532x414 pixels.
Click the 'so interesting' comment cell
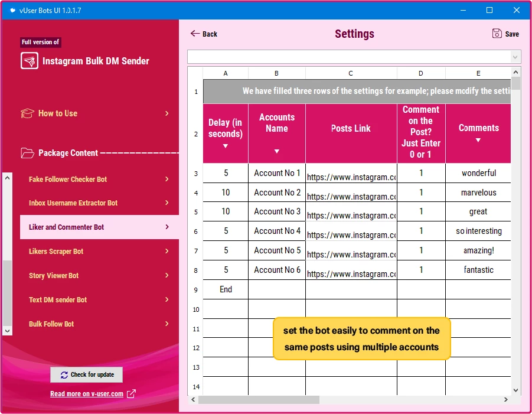pyautogui.click(x=478, y=231)
